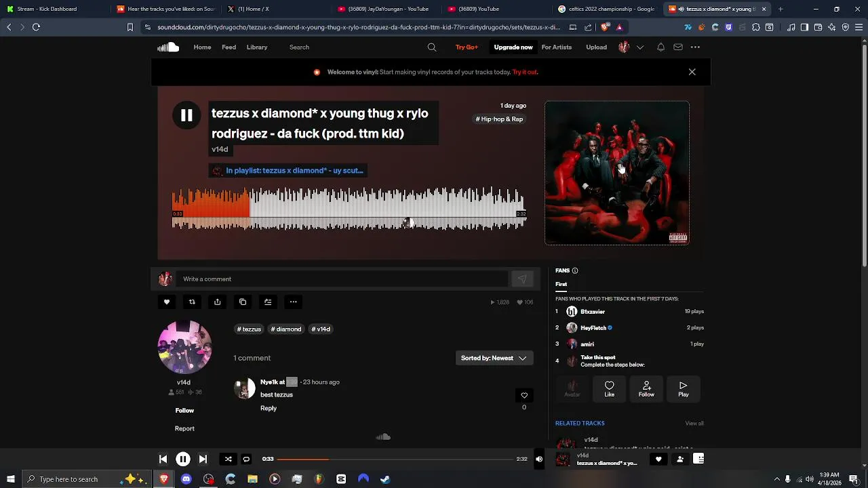This screenshot has width=868, height=488.
Task: Click the Fans info icon
Action: (575, 270)
